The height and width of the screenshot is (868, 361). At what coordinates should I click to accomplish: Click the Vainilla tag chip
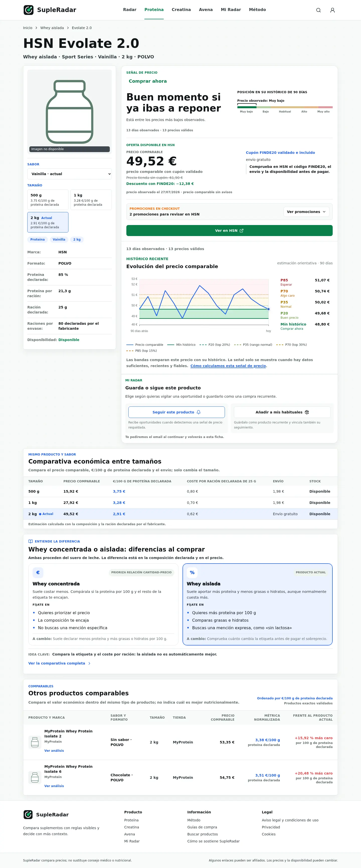pos(59,240)
